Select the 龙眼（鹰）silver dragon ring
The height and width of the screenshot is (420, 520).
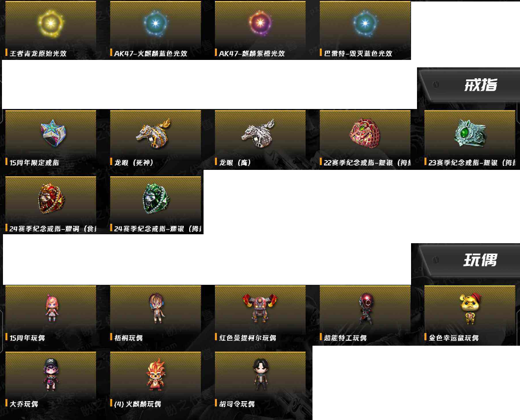[259, 133]
